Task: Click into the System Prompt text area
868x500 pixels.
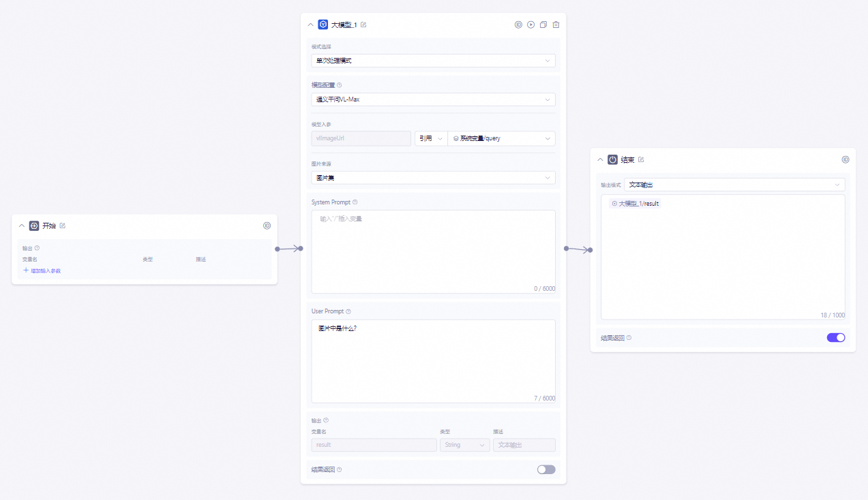Action: (433, 251)
